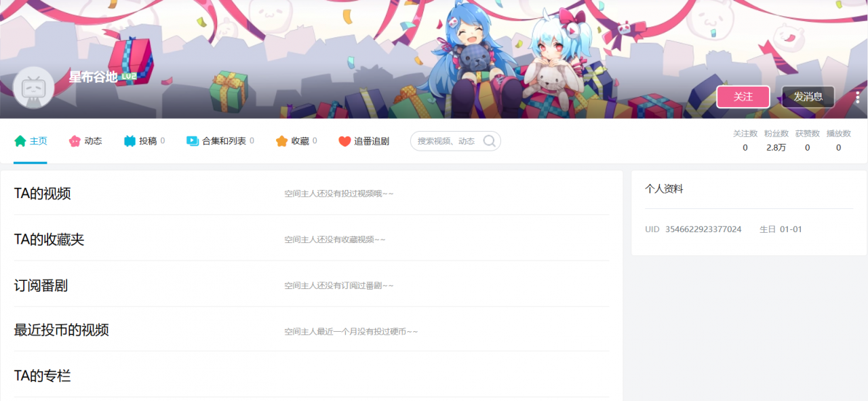This screenshot has height=401, width=868.
Task: Click the 关注数 counter
Action: (745, 140)
